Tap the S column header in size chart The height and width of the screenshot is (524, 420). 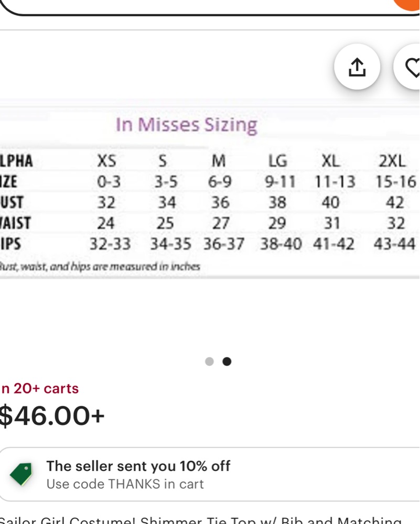163,161
